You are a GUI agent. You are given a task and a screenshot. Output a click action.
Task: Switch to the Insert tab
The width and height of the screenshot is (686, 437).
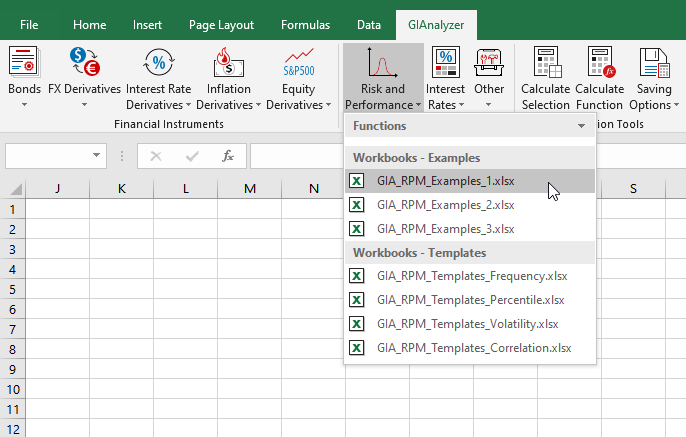[147, 25]
